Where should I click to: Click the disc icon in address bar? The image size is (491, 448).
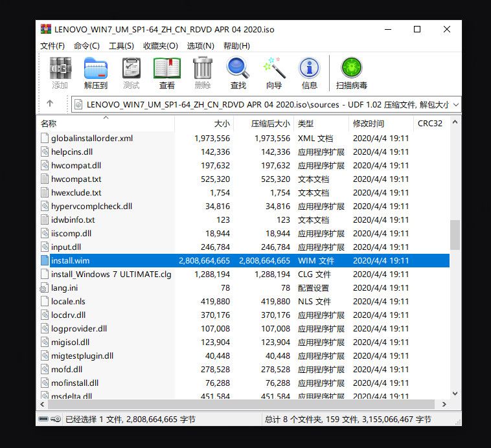coord(78,104)
